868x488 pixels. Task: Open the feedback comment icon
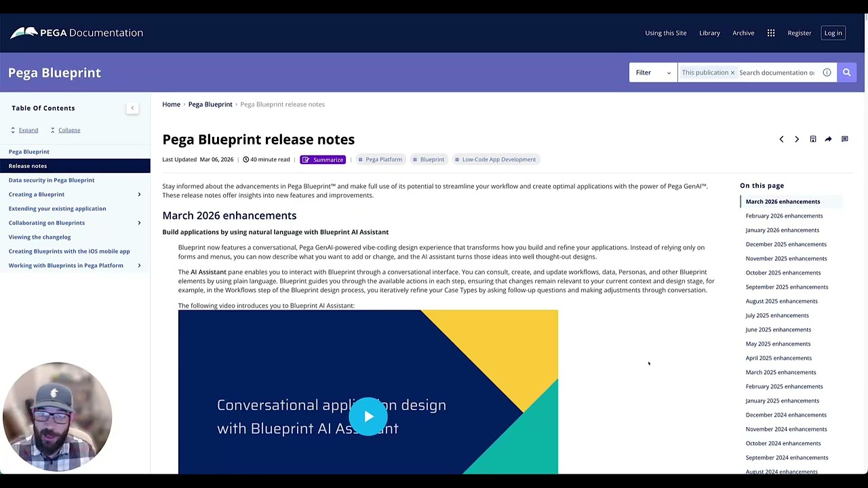coord(844,139)
